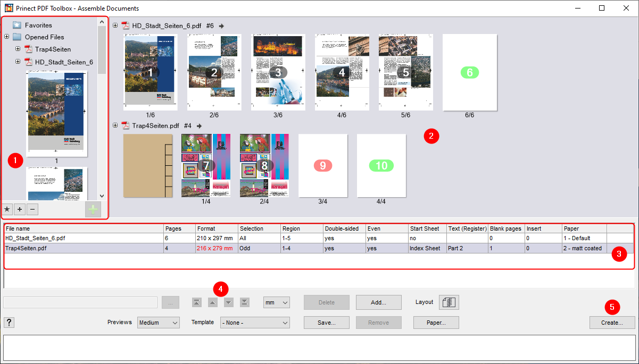Expand the Opened Files tree node

(x=6, y=37)
